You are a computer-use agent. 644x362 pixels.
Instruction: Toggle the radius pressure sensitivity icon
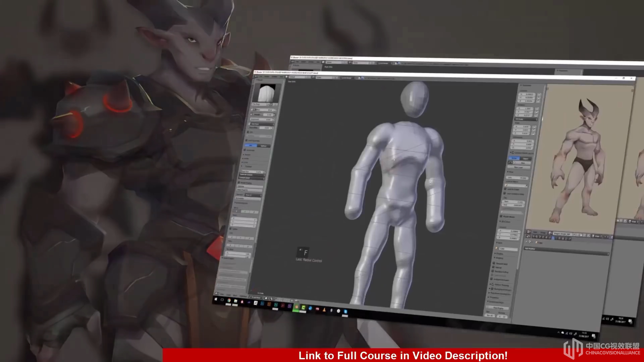tap(275, 110)
